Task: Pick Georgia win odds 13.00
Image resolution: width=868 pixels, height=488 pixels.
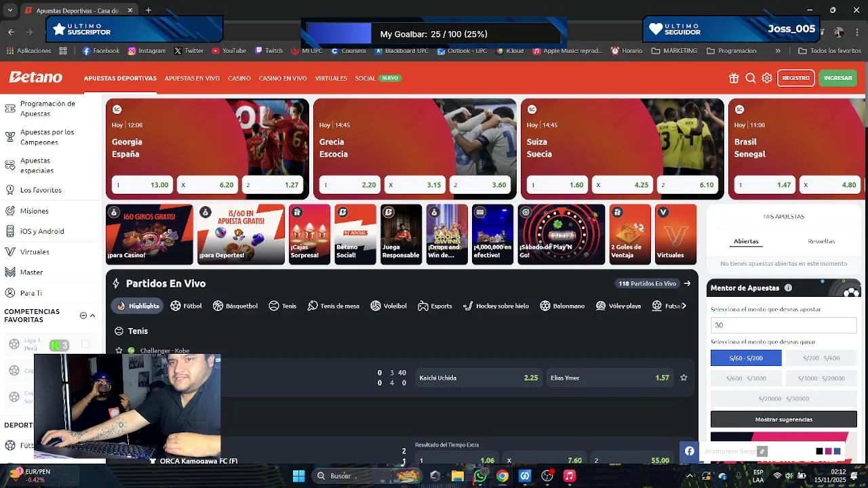Action: pyautogui.click(x=142, y=184)
